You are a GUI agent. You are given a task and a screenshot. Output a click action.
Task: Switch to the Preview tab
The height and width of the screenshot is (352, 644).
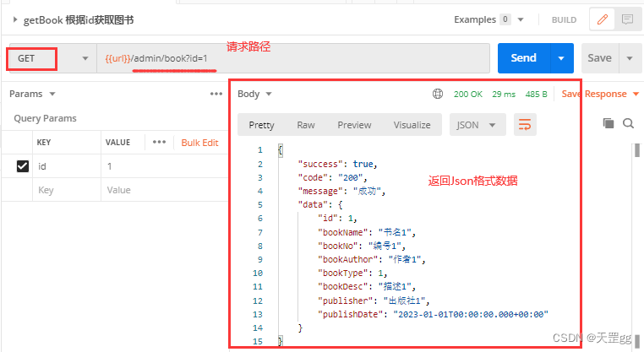(x=354, y=125)
